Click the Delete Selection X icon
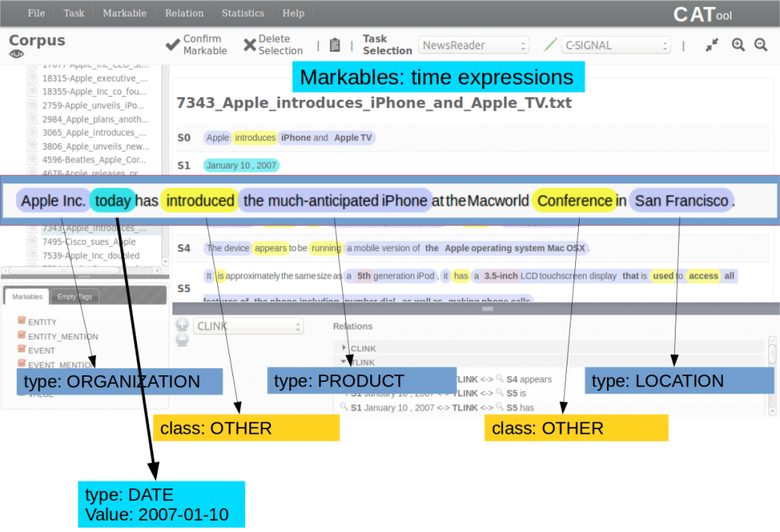The height and width of the screenshot is (532, 780). point(250,45)
